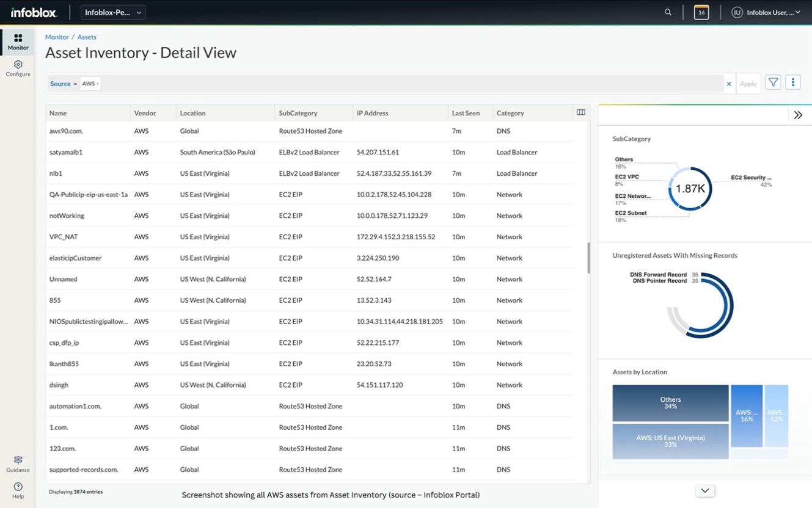Open the Help icon in sidebar

point(18,490)
